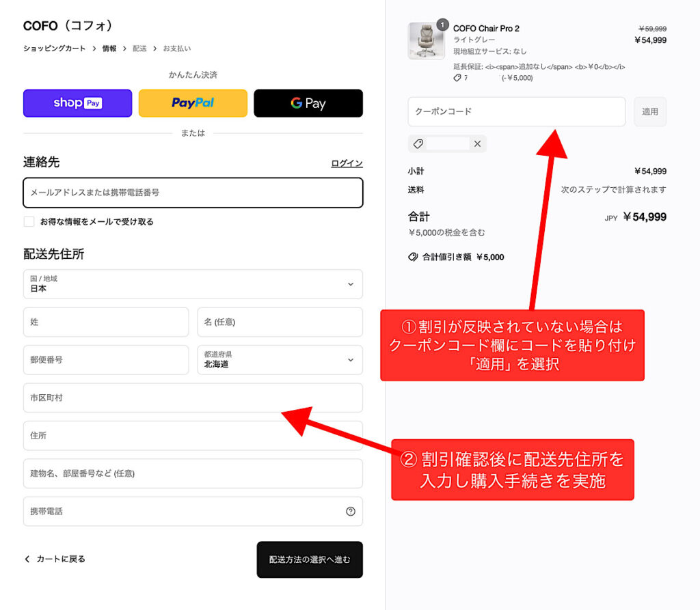Screen dimensions: 700x610
Task: Click the 'かんたん決済' heading
Action: coord(193,75)
